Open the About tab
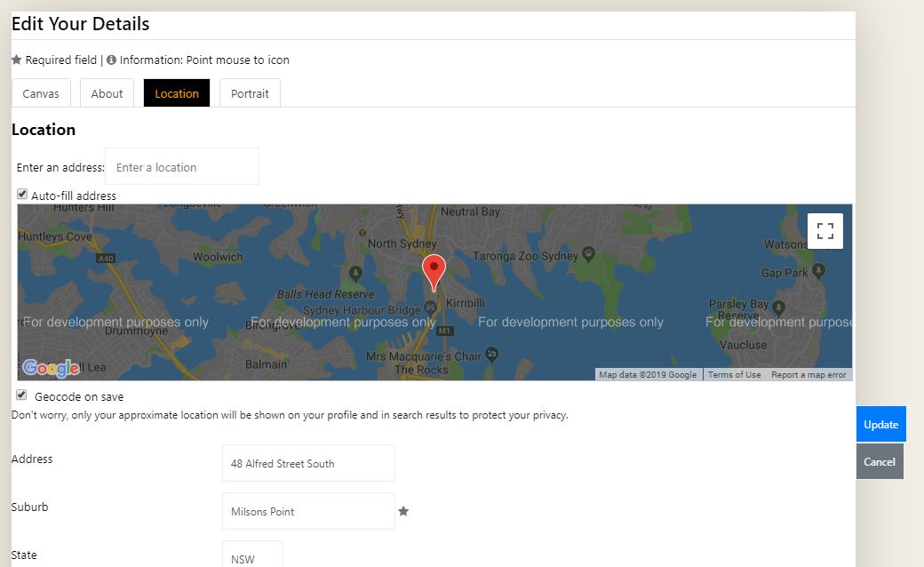This screenshot has height=567, width=924. click(x=107, y=93)
